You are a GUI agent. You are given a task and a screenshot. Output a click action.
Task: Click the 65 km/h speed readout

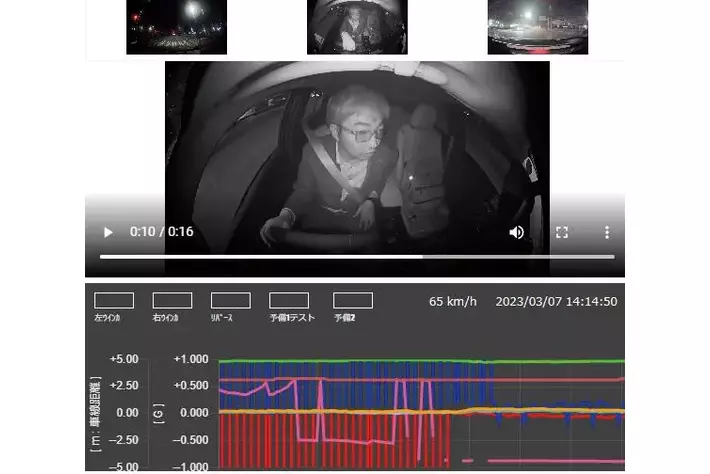pos(453,301)
